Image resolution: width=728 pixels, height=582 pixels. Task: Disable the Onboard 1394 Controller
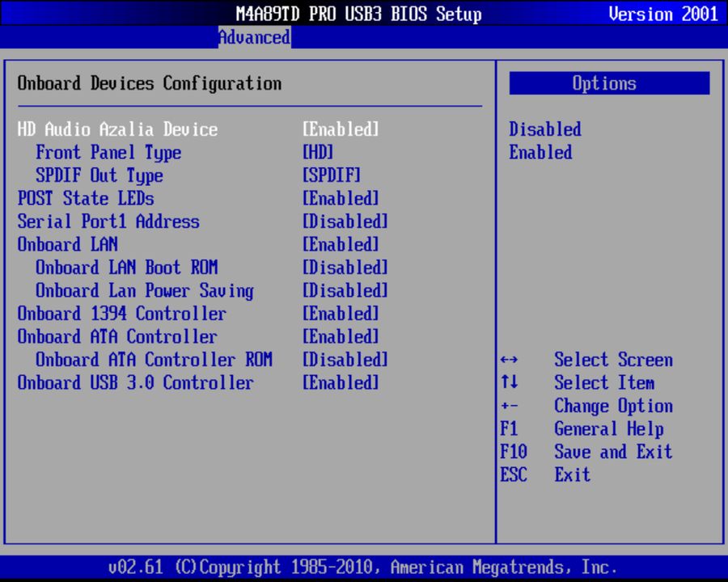(x=121, y=314)
